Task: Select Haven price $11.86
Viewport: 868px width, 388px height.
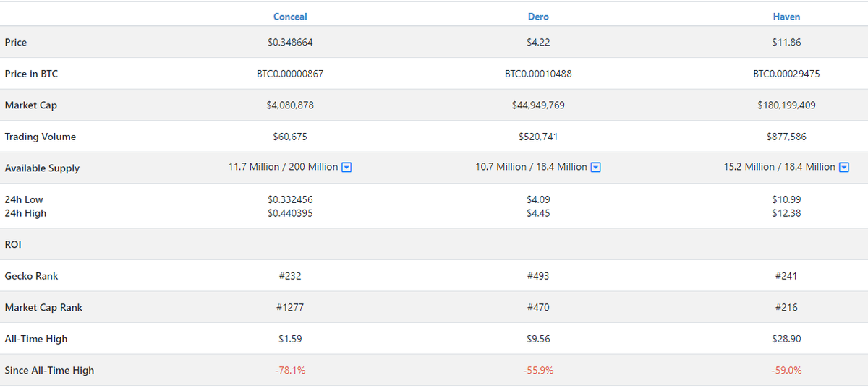Action: tap(786, 43)
